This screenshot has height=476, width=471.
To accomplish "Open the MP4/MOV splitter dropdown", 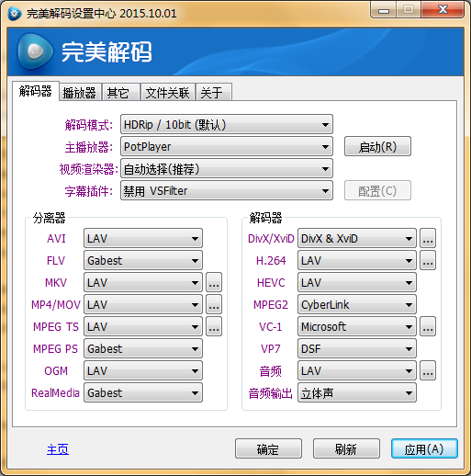I will pyautogui.click(x=143, y=304).
